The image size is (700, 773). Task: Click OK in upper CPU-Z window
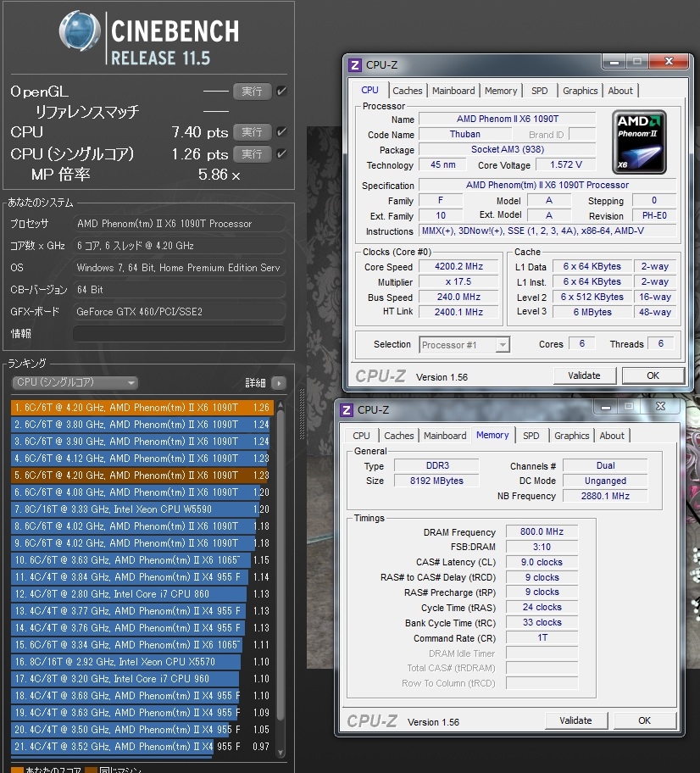653,375
